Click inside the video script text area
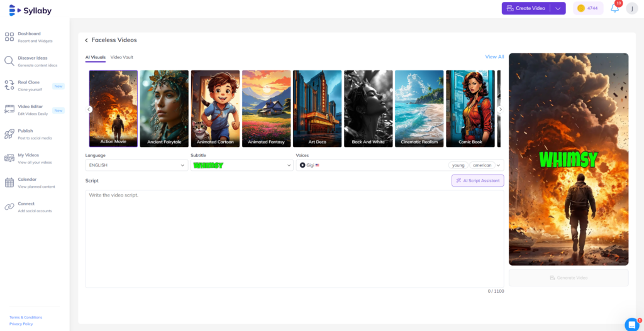Screen dimensions: 644x331 pos(294,239)
